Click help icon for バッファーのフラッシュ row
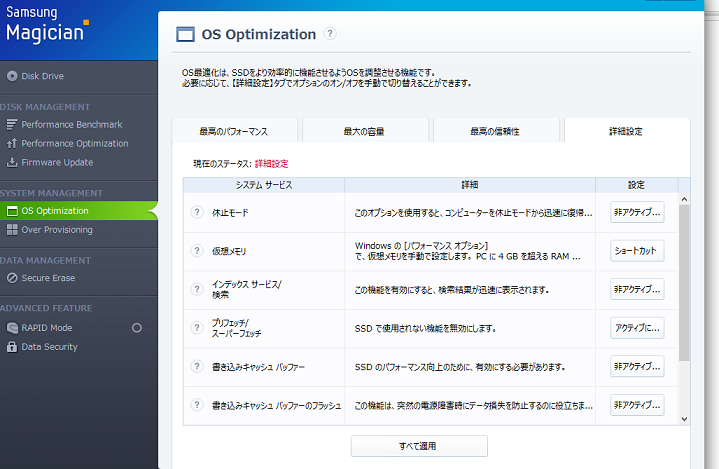 point(197,405)
